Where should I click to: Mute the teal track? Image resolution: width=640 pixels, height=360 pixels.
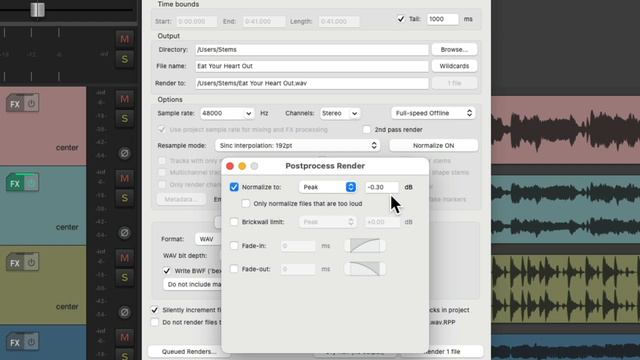click(124, 178)
